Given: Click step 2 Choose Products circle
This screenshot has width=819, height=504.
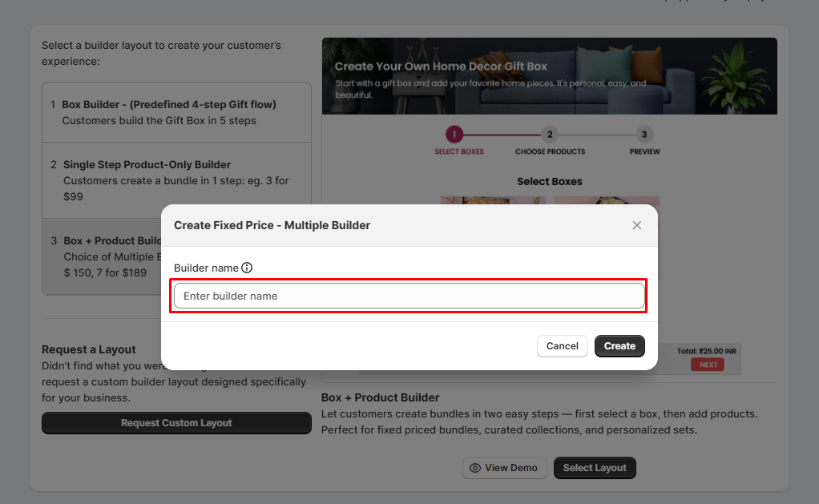Looking at the screenshot, I should 550,135.
